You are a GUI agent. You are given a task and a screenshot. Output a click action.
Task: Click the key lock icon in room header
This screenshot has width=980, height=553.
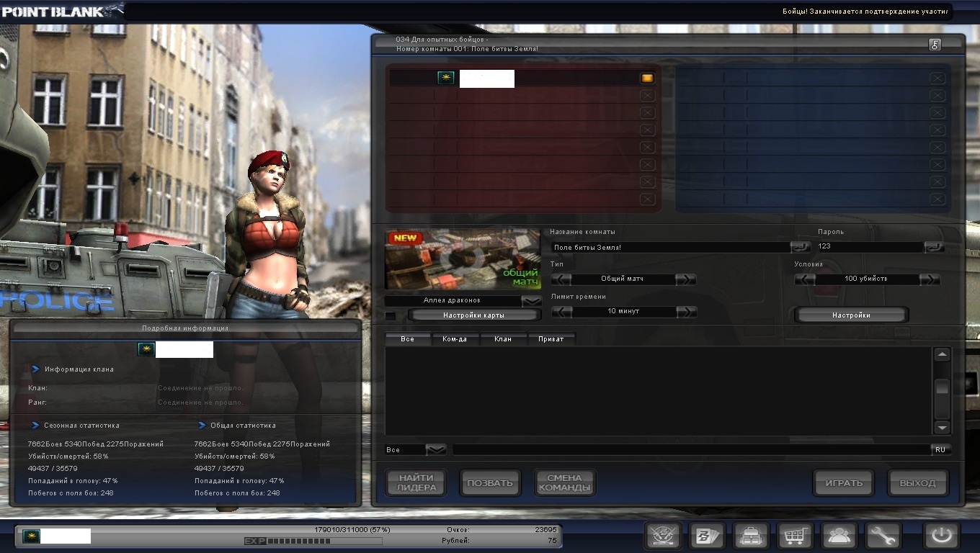point(935,44)
